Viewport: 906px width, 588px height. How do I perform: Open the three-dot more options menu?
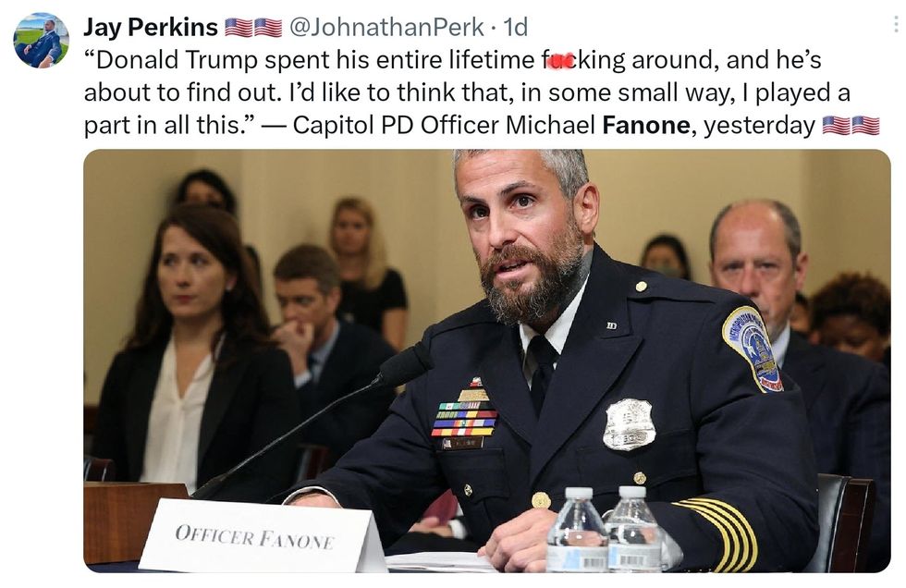tap(896, 25)
